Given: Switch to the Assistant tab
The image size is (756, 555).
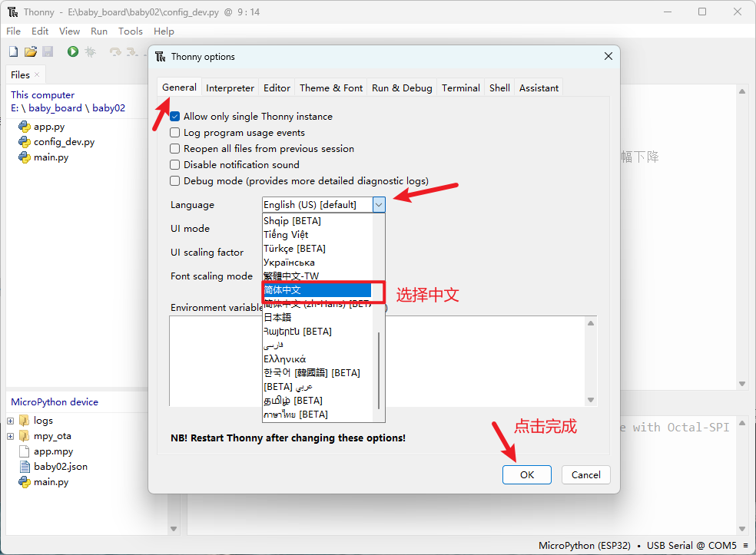Looking at the screenshot, I should 539,88.
